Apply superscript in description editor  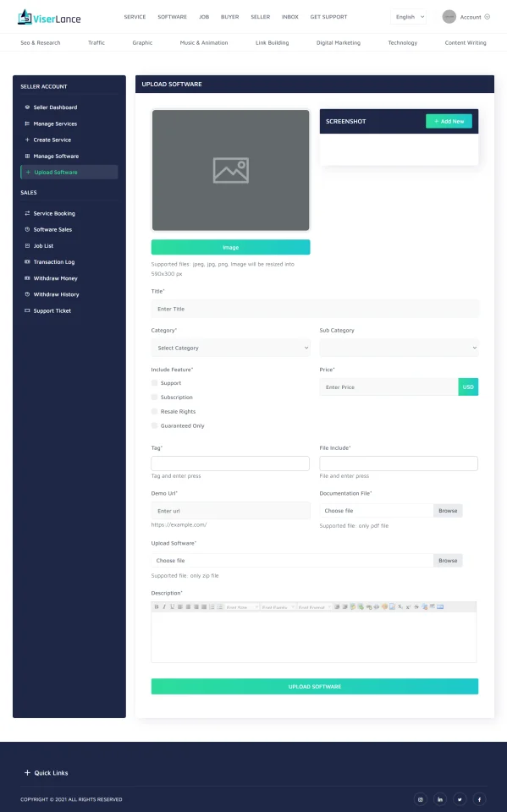pos(408,607)
